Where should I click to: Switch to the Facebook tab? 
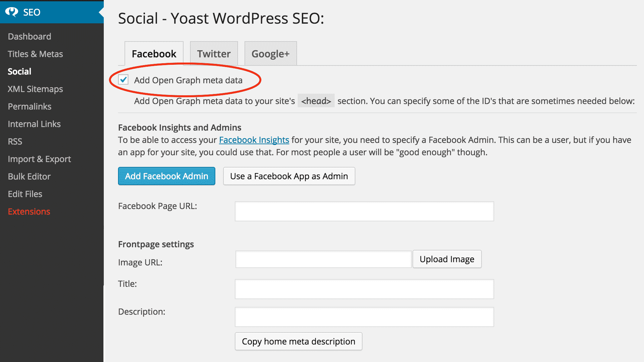click(154, 53)
